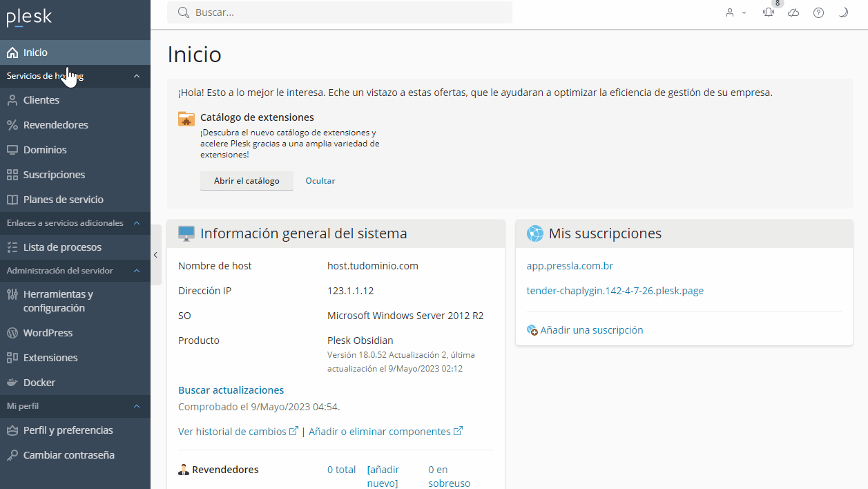Select the hostname host.tudominio.com
The image size is (868, 489).
pyautogui.click(x=373, y=266)
